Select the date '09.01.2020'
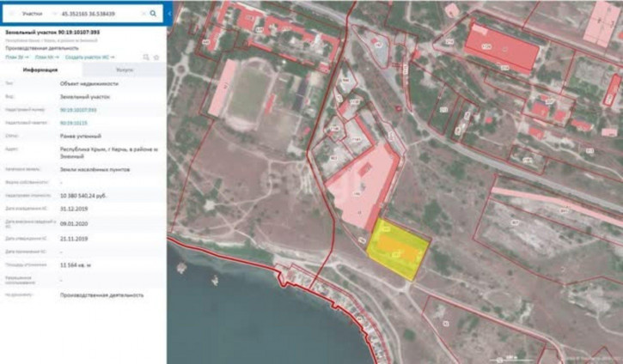The width and height of the screenshot is (623, 364). (74, 224)
